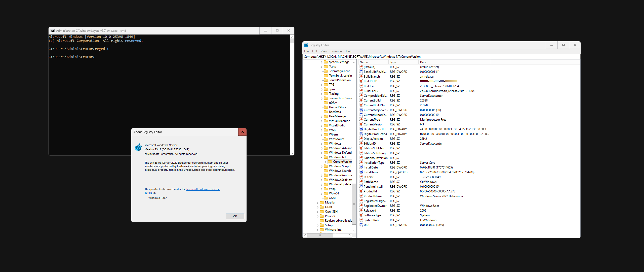Expand the Mozilla tree node
The width and height of the screenshot is (644, 272).
pos(317,202)
